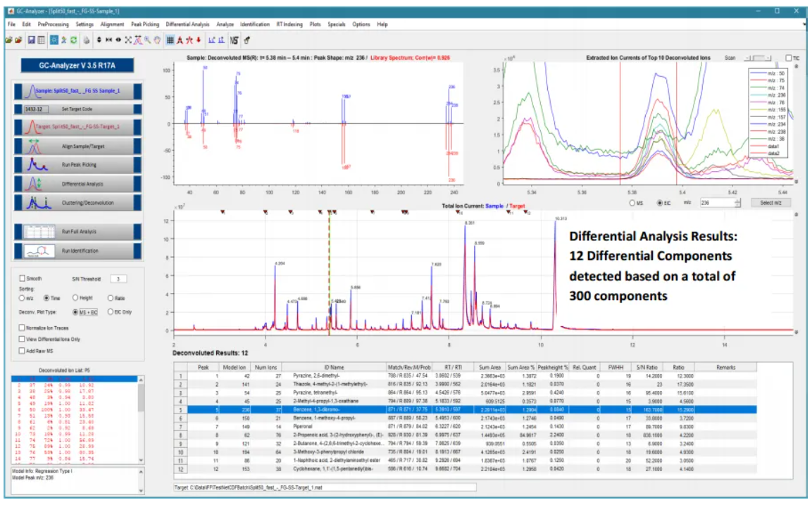Enable the TIC checkbox

(788, 58)
